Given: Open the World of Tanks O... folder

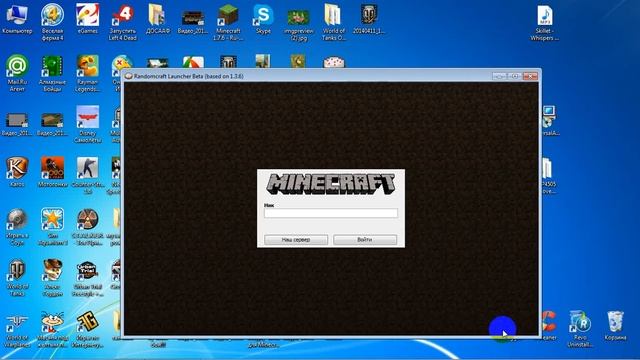Looking at the screenshot, I should [333, 22].
